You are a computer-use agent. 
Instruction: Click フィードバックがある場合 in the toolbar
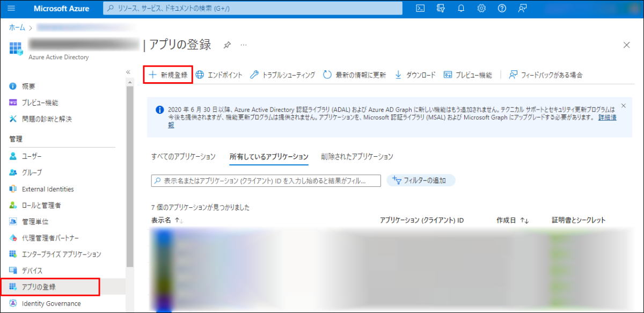coord(545,75)
